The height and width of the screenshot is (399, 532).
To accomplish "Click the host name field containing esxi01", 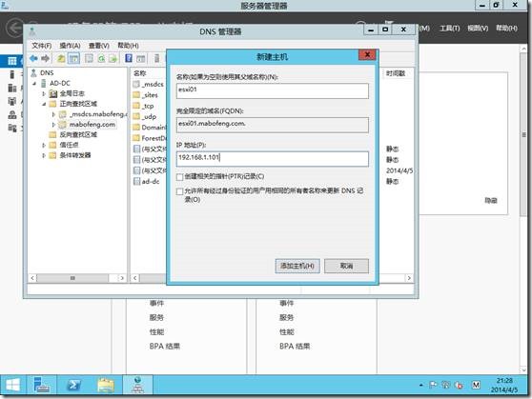I will [273, 90].
